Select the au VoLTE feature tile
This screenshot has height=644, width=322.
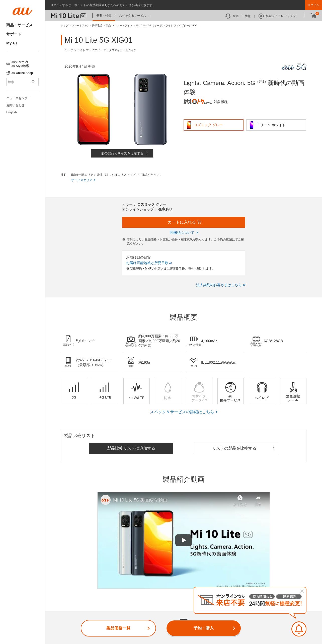point(136,391)
